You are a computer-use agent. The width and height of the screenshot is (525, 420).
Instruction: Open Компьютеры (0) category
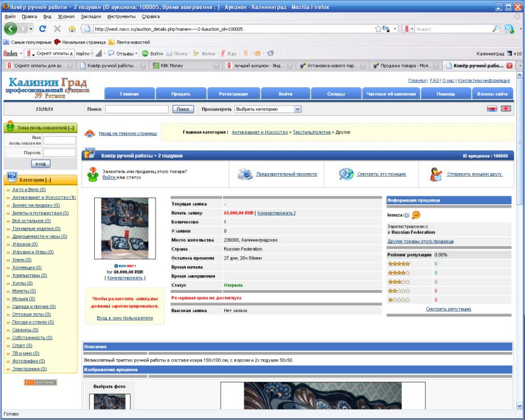30,275
